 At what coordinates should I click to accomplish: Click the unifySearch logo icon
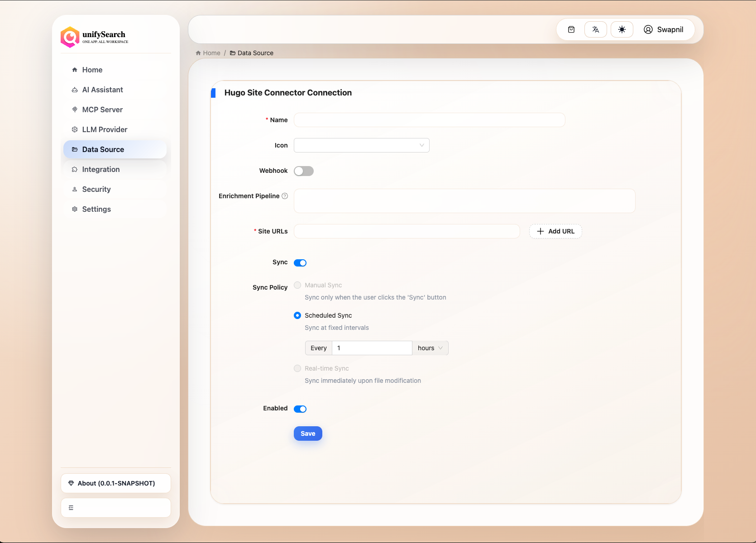tap(70, 37)
